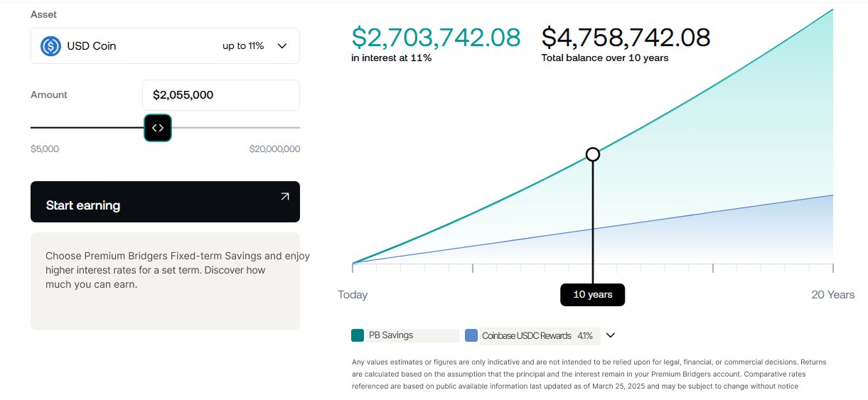Click the 20 Years axis label
Screen dimensions: 868x400
tap(833, 295)
